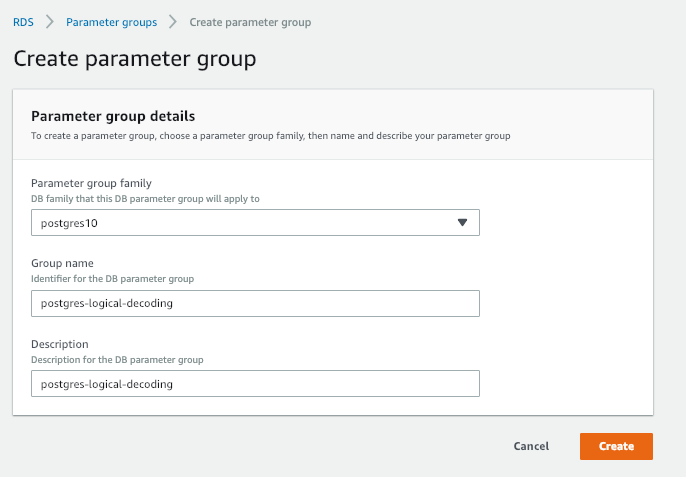Click the chevron after Parameter groups breadcrumb
Image resolution: width=686 pixels, height=477 pixels.
click(173, 22)
